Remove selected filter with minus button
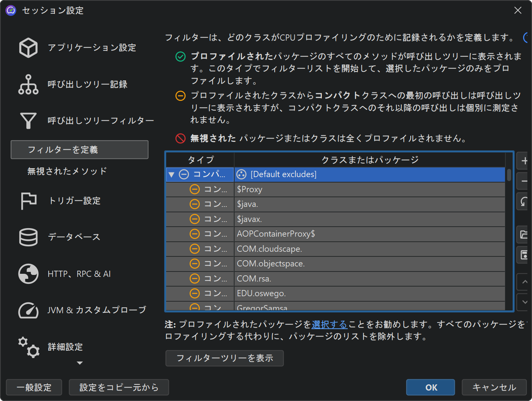The height and width of the screenshot is (401, 532). tap(524, 181)
